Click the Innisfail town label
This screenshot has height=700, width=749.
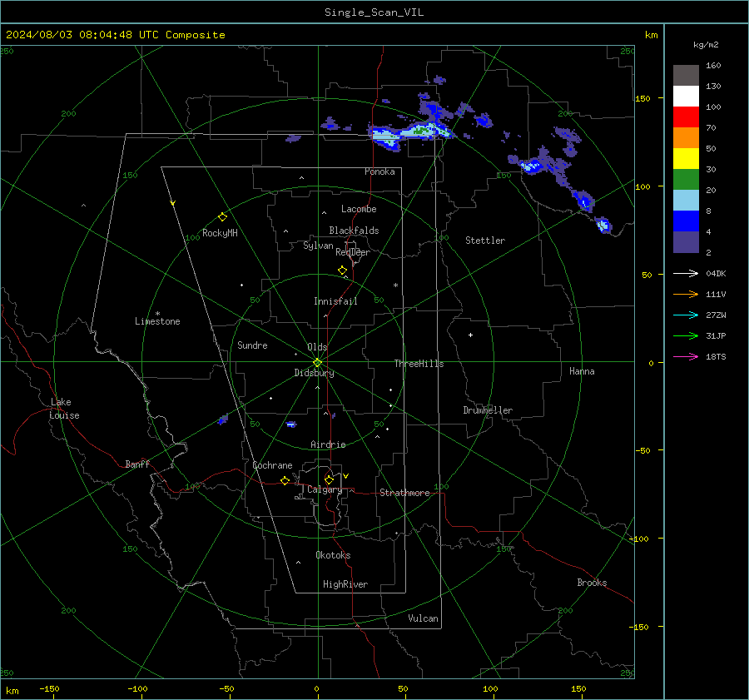click(x=335, y=301)
